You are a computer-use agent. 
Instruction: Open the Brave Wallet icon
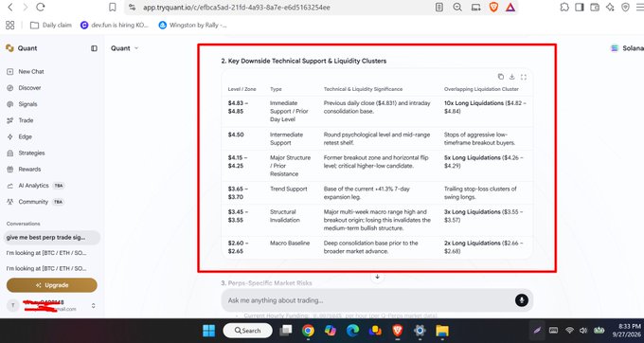coord(595,7)
